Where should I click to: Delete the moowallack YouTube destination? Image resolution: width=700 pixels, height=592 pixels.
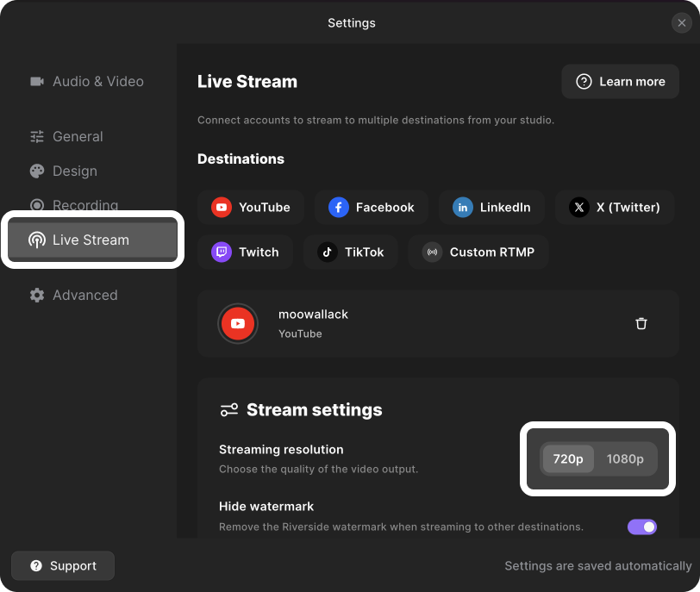[x=641, y=324]
